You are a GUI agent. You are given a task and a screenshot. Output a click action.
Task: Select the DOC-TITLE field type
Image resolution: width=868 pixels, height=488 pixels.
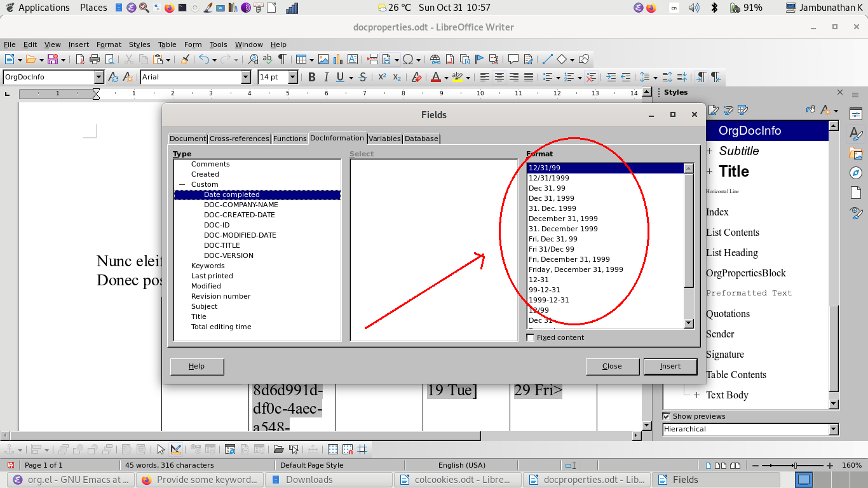pyautogui.click(x=222, y=245)
